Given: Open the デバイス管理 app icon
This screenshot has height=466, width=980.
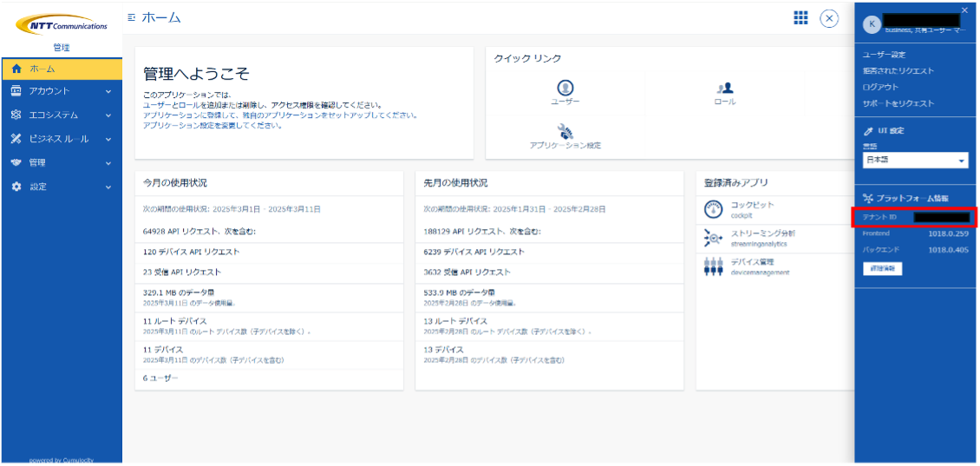Looking at the screenshot, I should point(713,266).
